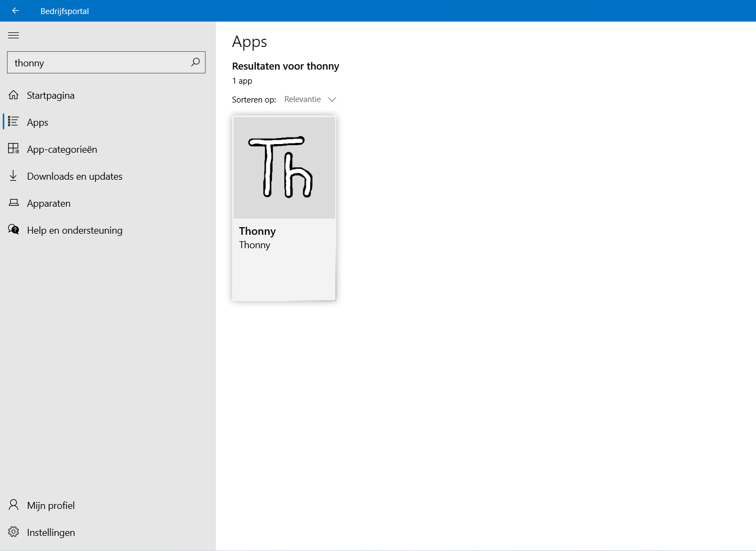756x551 pixels.
Task: Click the Downloads en updates arrow icon
Action: (13, 175)
